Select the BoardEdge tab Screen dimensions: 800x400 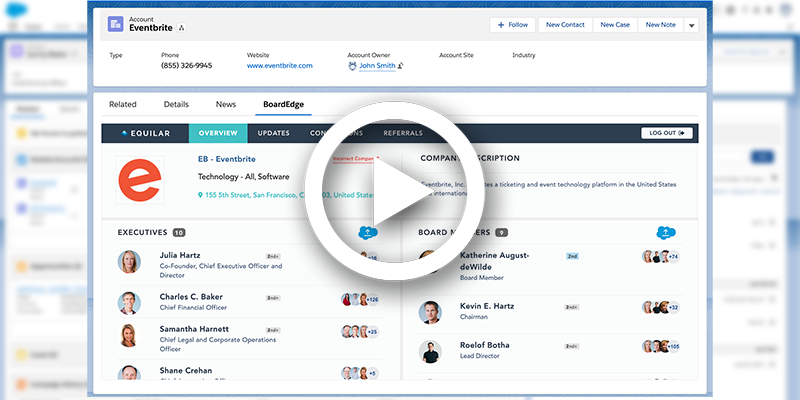283,105
